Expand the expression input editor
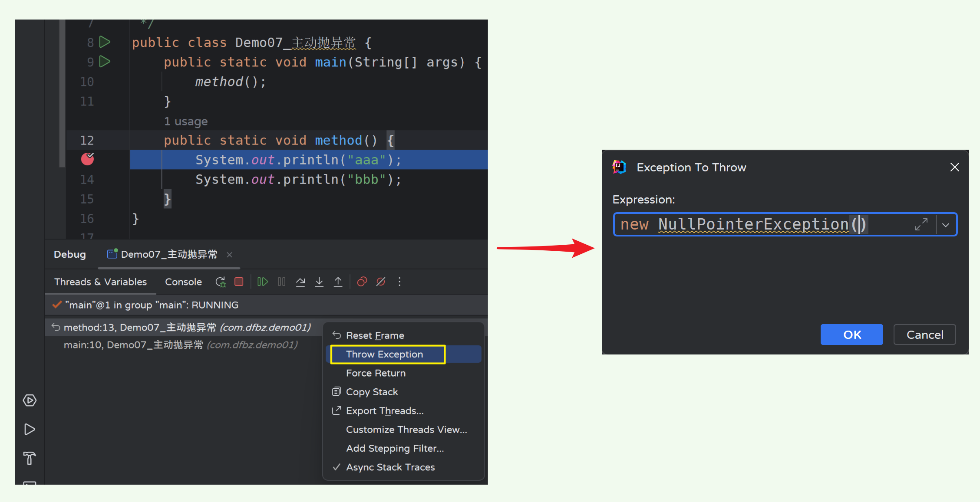 click(x=921, y=225)
